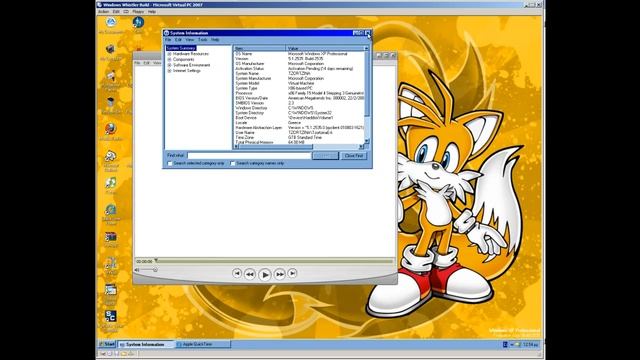Select the BIOS Version/Date row

click(x=299, y=98)
